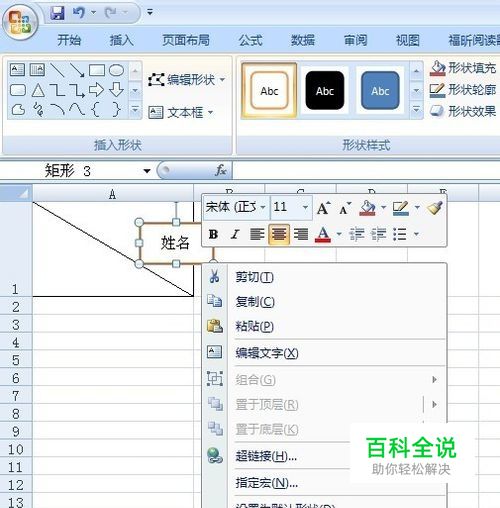Click the fx insert function button
Screen dimensions: 500x508
221,170
